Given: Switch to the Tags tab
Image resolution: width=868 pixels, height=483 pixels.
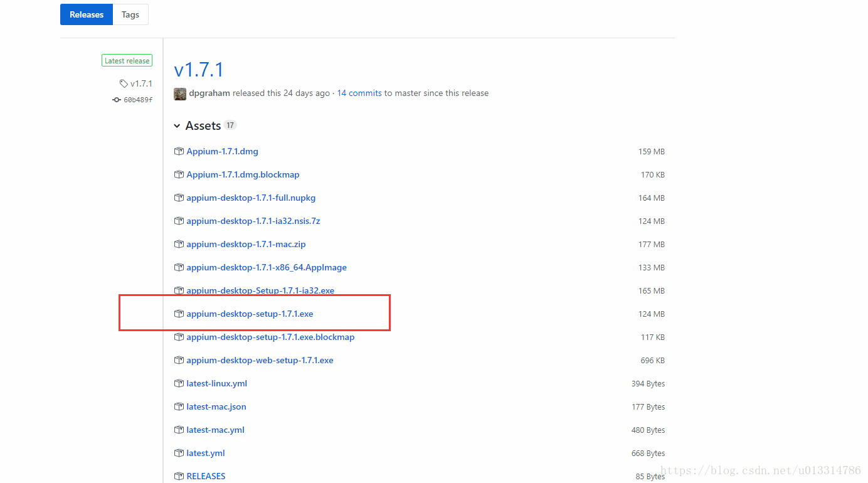Looking at the screenshot, I should point(130,14).
